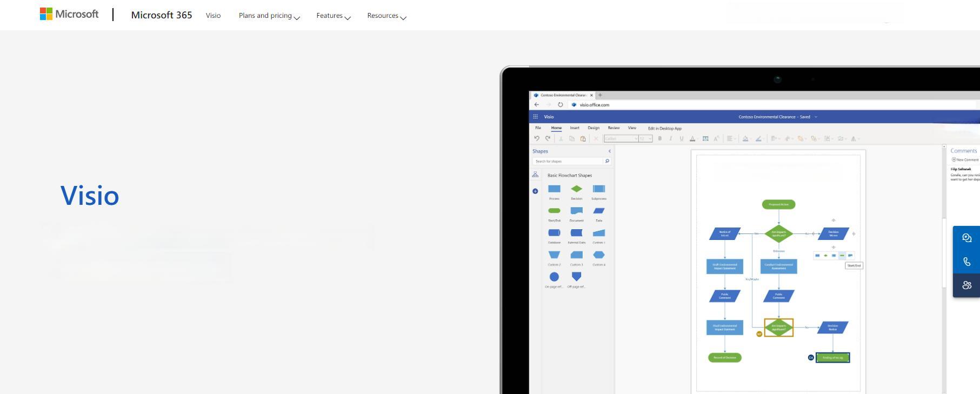Image resolution: width=980 pixels, height=394 pixels.
Task: Switch to the Insert ribbon tab
Action: [x=575, y=128]
